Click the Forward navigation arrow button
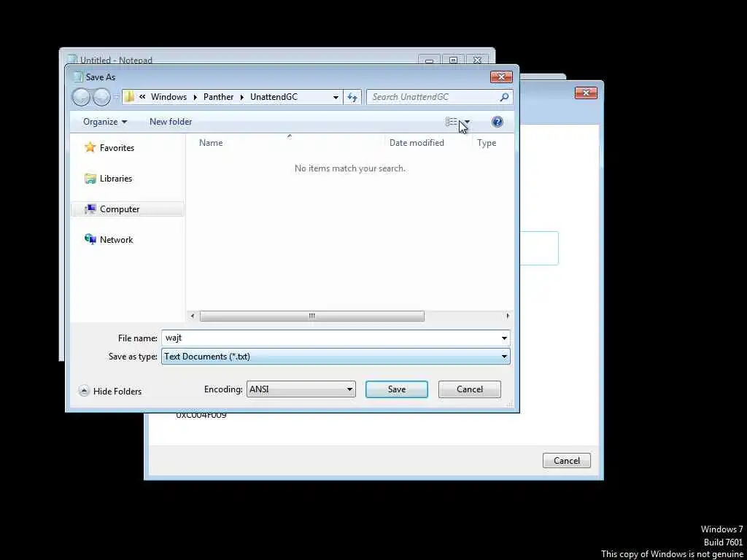747x560 pixels. pyautogui.click(x=101, y=97)
